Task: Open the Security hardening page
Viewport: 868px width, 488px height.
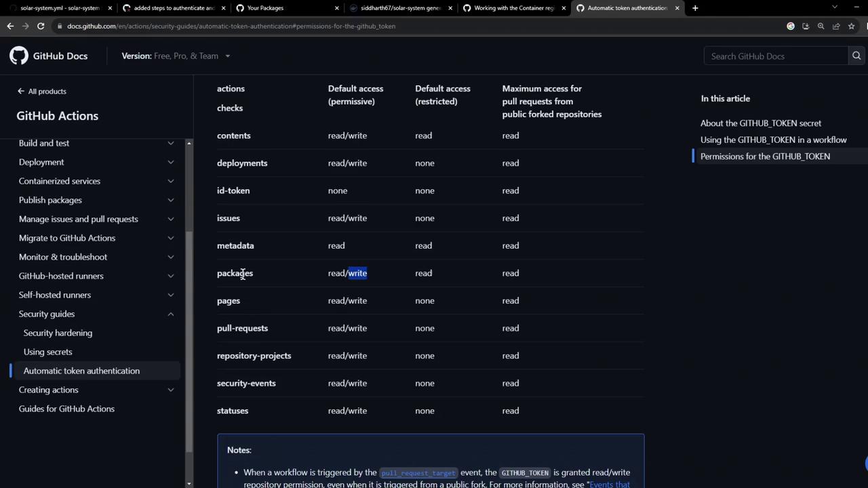Action: pos(58,333)
